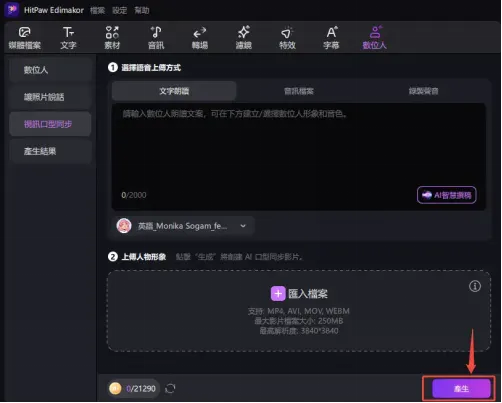The width and height of the screenshot is (502, 403).
Task: Select 產生結果 in the sidebar
Action: click(50, 151)
